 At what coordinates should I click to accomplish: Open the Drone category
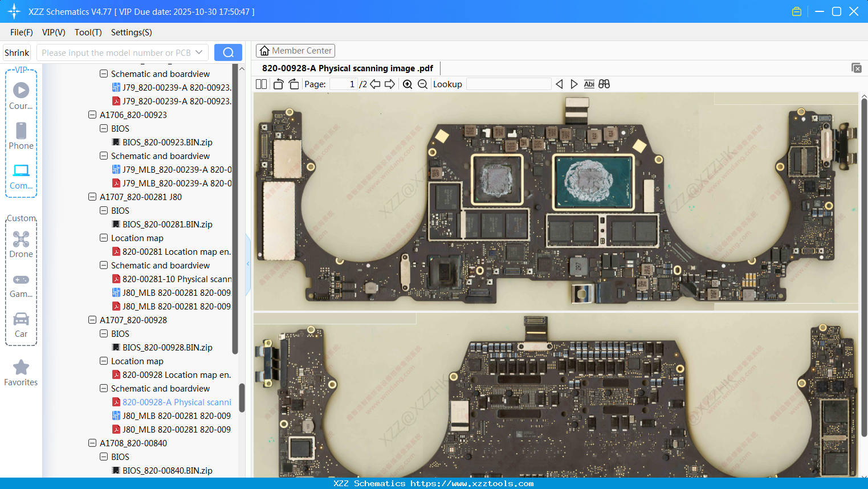[x=21, y=244]
